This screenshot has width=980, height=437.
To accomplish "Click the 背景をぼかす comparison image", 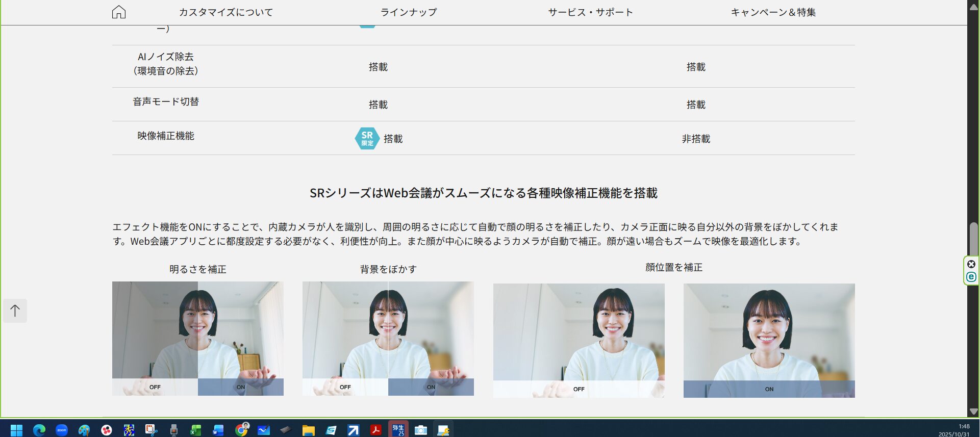I will pos(388,338).
